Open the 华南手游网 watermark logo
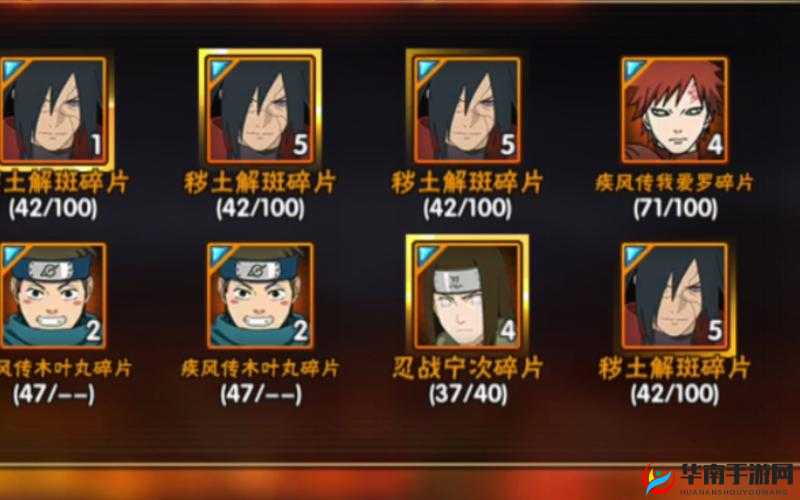This screenshot has width=800, height=500. [x=718, y=480]
